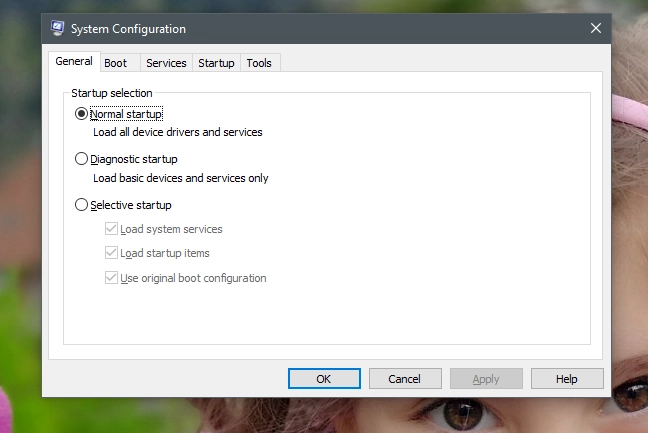Click the 'System Configuration' window title text

[x=128, y=29]
